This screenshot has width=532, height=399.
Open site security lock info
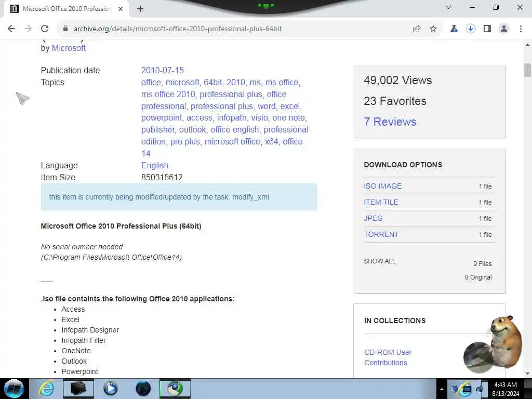pos(65,29)
